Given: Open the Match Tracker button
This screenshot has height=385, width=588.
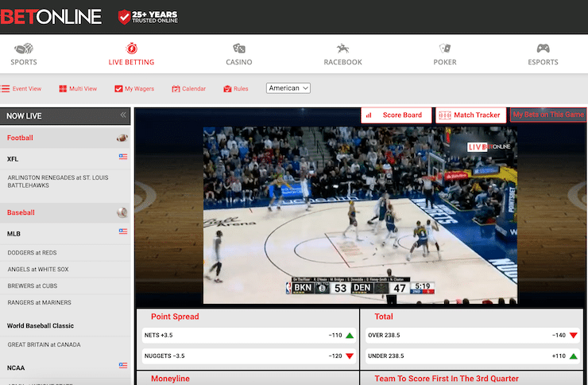Looking at the screenshot, I should tap(470, 115).
